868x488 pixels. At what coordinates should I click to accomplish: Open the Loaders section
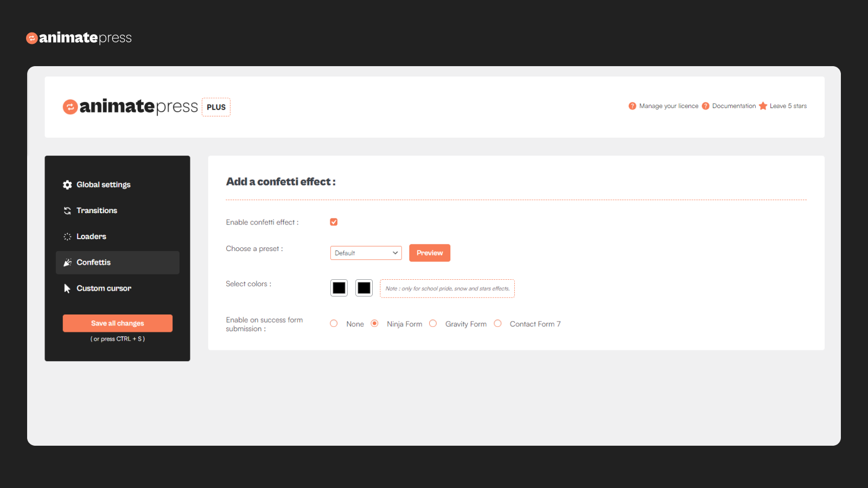117,236
